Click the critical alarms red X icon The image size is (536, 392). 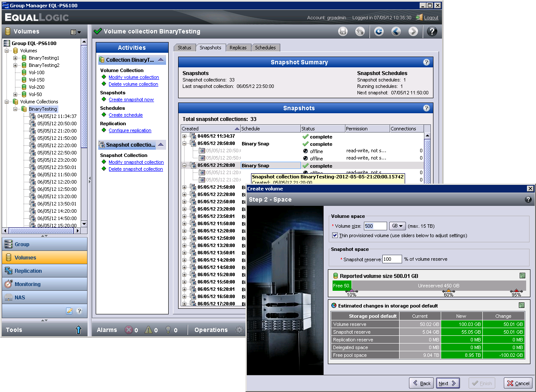[x=128, y=330]
